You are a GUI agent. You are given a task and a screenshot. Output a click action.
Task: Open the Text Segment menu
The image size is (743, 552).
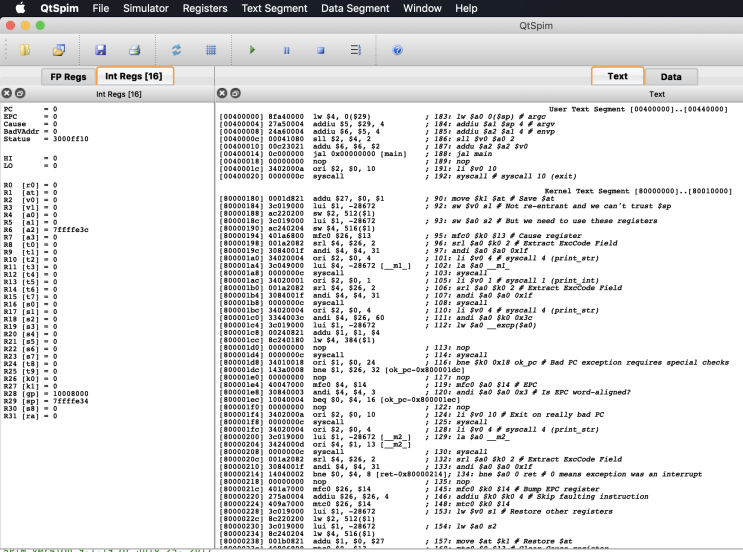[x=274, y=8]
